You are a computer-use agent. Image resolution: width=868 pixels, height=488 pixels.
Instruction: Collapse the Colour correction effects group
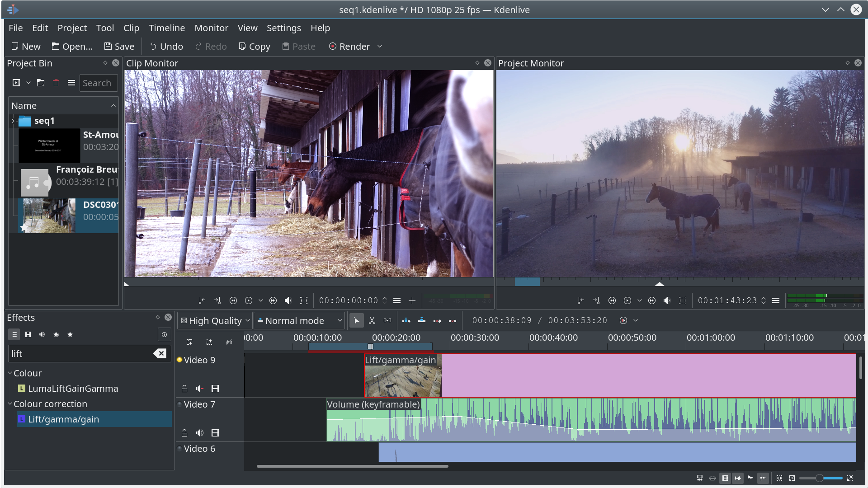(9, 404)
